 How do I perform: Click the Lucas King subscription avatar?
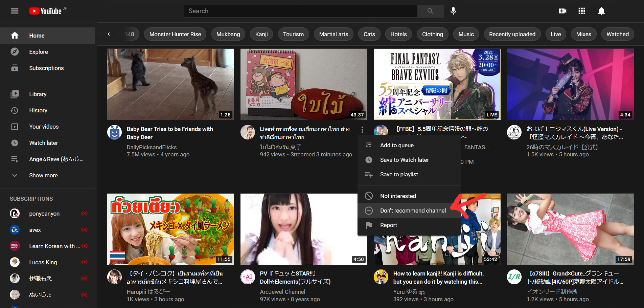tap(15, 262)
